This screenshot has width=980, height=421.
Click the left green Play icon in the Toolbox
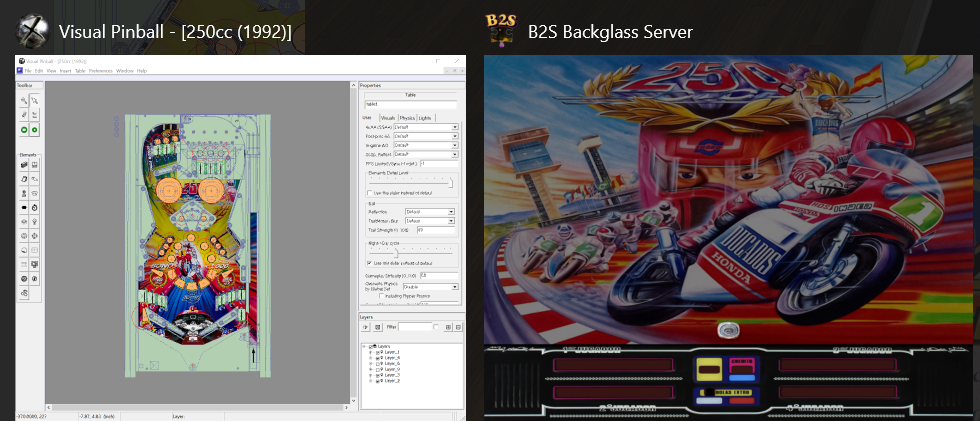click(x=24, y=130)
